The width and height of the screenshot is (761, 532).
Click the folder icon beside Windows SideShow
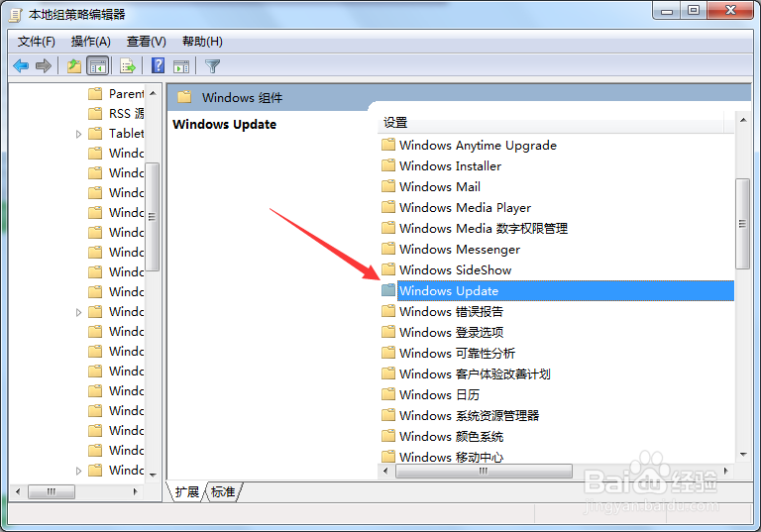click(x=388, y=269)
